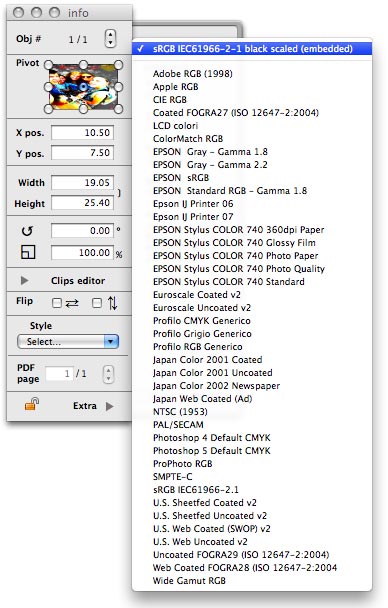Select the bottom-right pivot handle

click(x=119, y=109)
